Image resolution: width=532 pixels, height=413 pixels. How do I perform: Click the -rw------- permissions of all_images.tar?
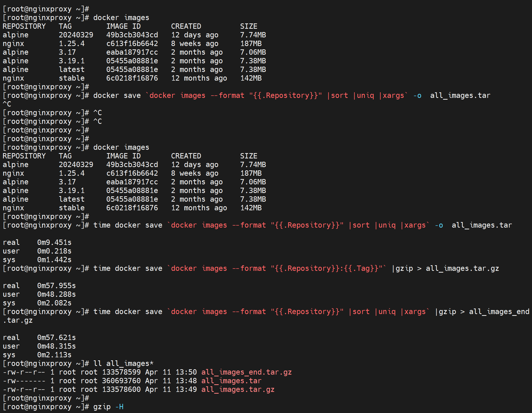[x=24, y=381]
